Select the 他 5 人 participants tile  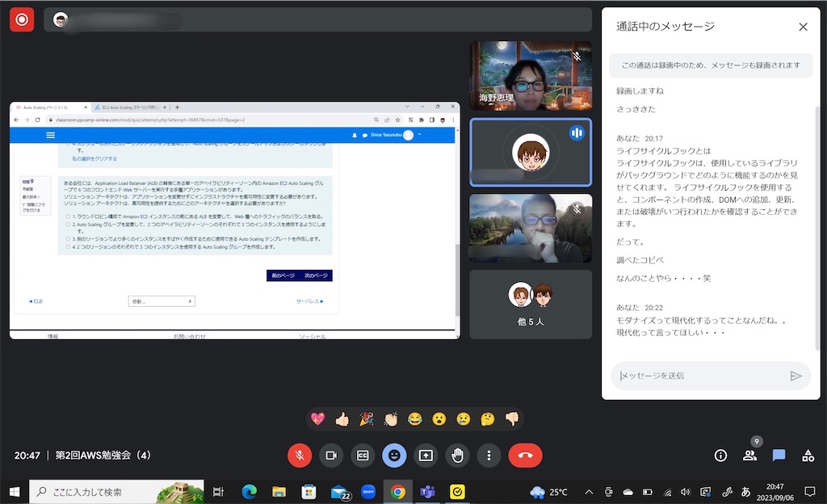coord(531,304)
